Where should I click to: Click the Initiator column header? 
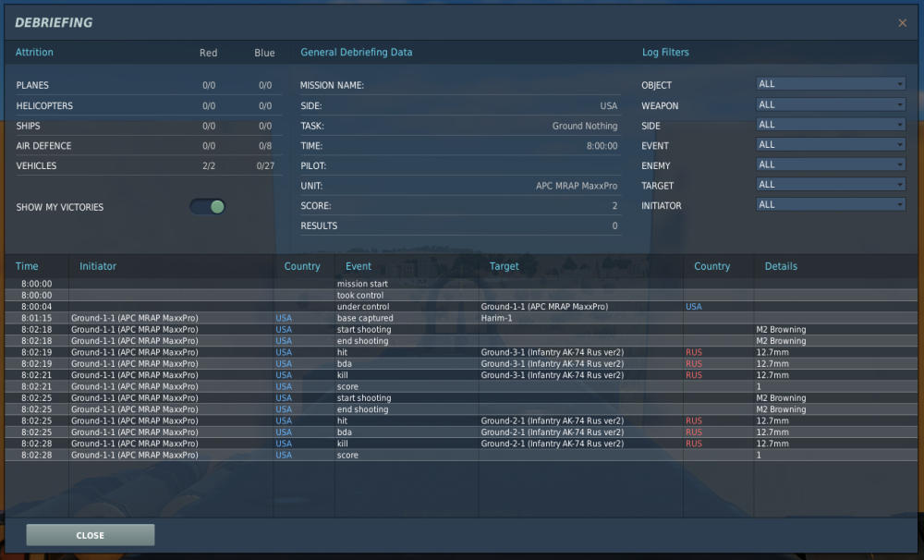coord(98,266)
